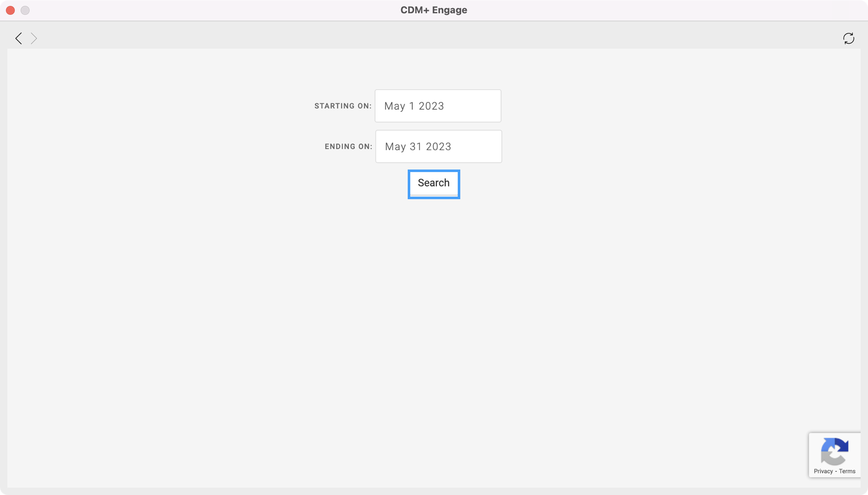Close the CDM+ Engage window
The image size is (868, 495).
11,10
